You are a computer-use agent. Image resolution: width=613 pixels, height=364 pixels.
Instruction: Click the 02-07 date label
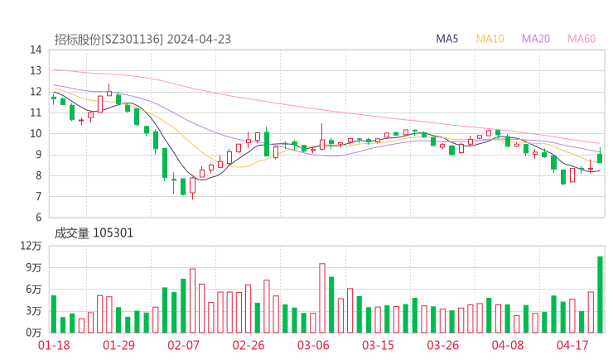point(183,345)
